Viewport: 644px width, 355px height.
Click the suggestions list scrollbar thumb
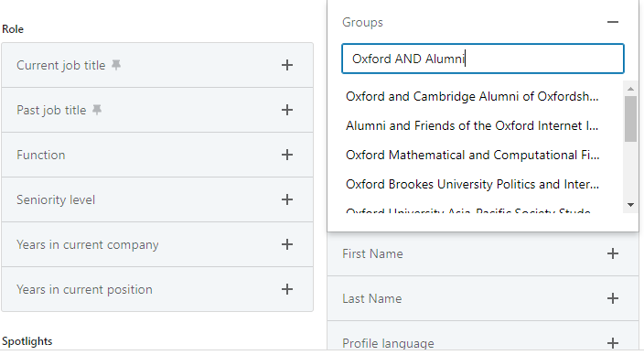tap(630, 119)
